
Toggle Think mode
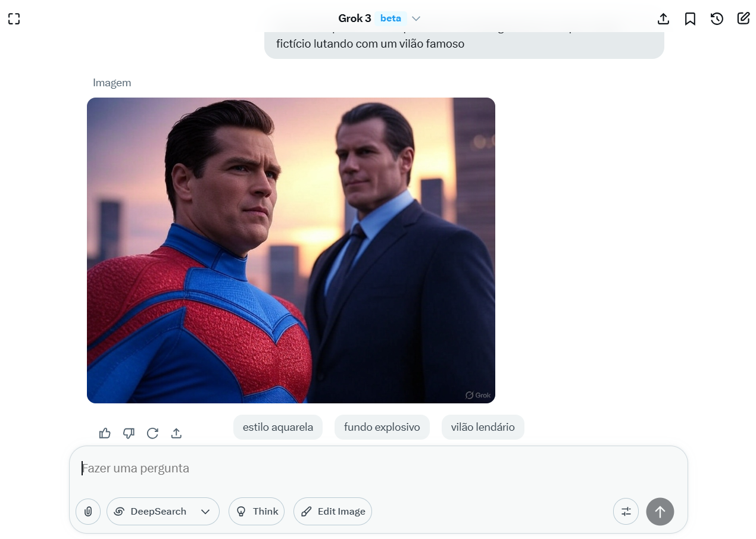coord(257,511)
